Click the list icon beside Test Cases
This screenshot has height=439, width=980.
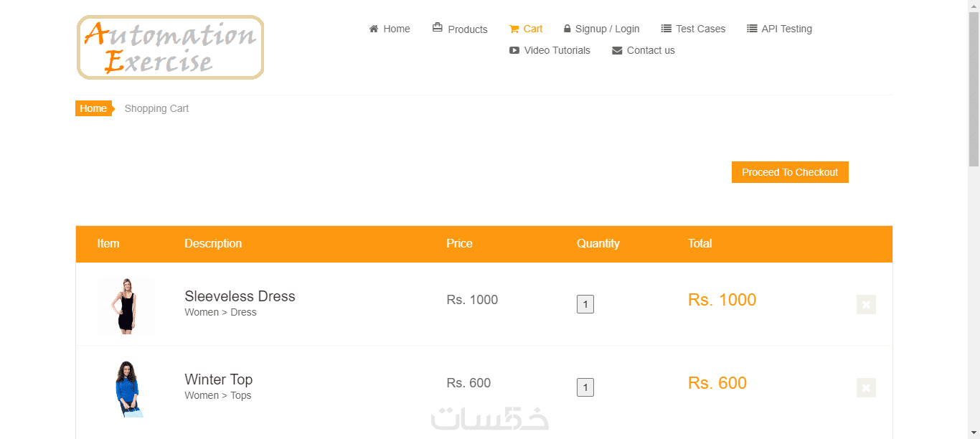coord(666,29)
